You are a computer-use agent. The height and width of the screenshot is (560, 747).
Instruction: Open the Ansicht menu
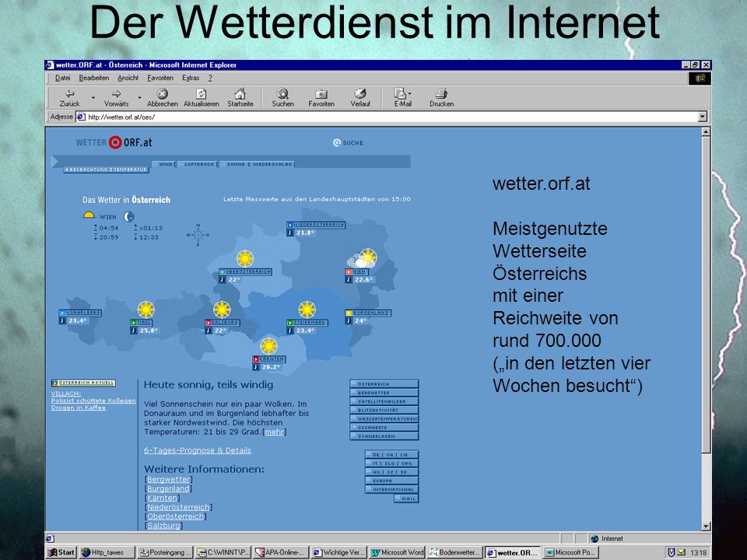[x=128, y=78]
